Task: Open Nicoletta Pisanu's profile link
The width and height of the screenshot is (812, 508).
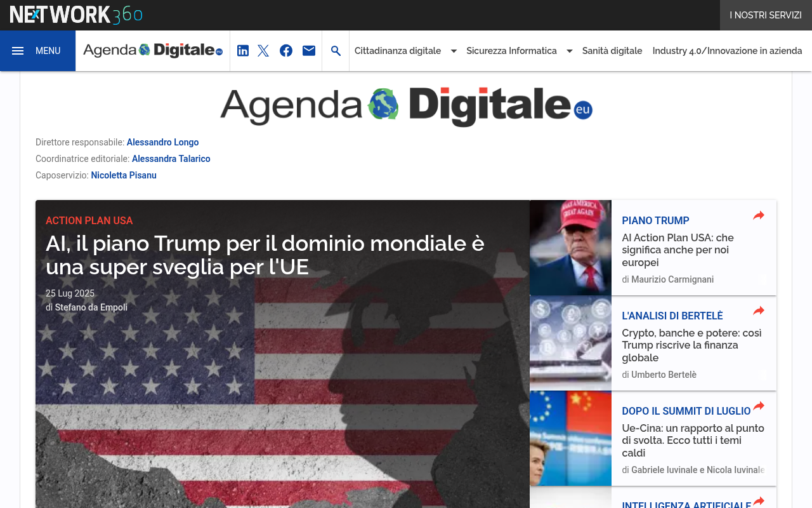Action: click(124, 175)
